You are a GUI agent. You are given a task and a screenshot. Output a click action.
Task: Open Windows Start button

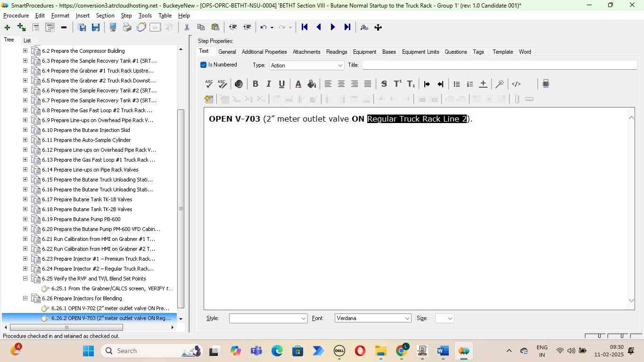coord(89,351)
